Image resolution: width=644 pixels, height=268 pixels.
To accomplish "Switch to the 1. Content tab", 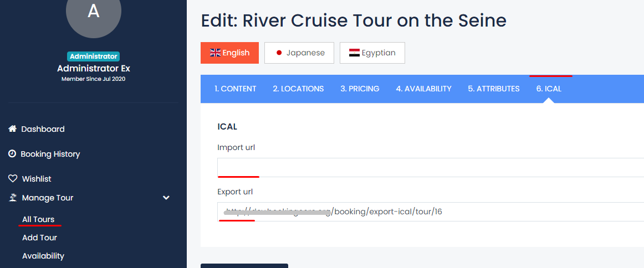I will coord(235,89).
